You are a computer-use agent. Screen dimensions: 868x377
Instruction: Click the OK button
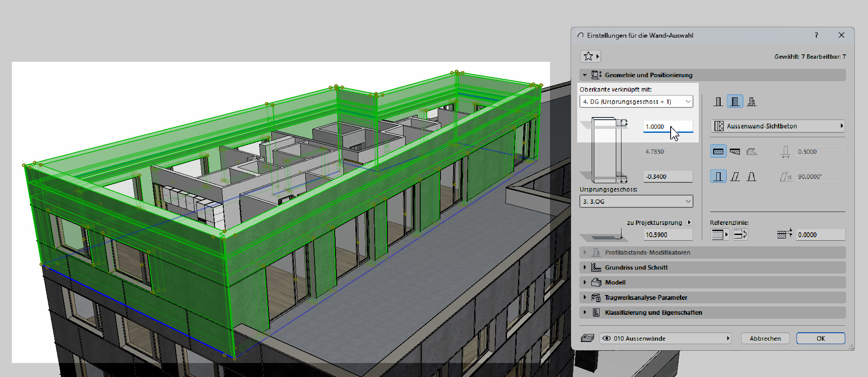tap(820, 338)
